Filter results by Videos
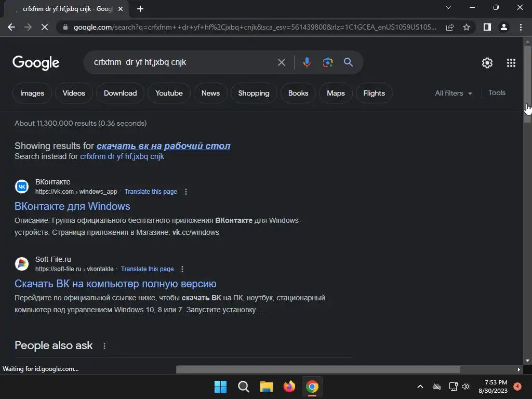 [x=74, y=94]
